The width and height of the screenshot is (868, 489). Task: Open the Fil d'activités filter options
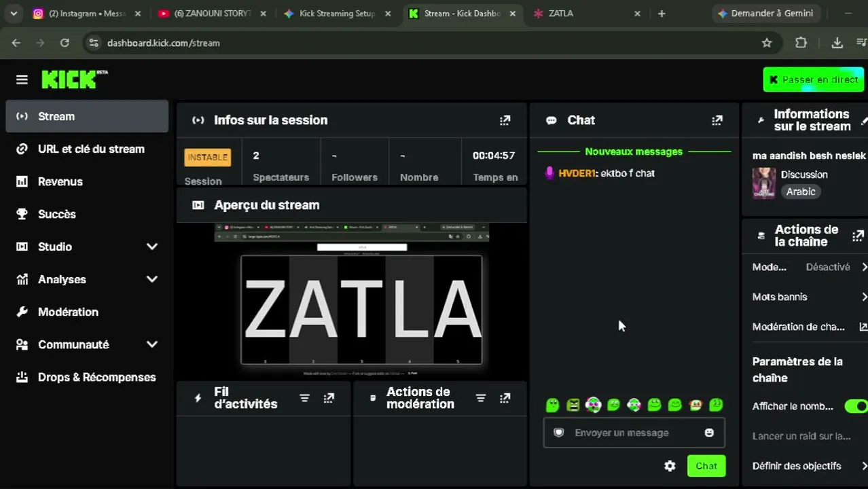point(304,398)
